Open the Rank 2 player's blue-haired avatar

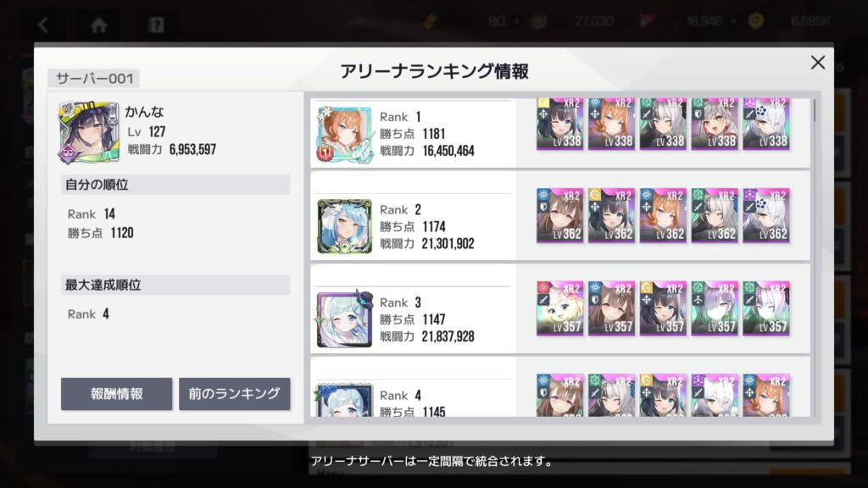(344, 227)
